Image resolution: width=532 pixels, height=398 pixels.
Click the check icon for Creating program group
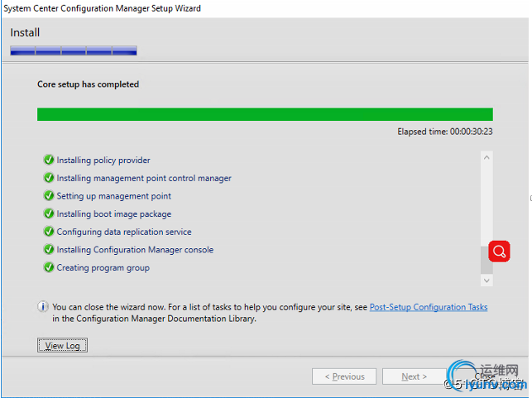point(49,267)
